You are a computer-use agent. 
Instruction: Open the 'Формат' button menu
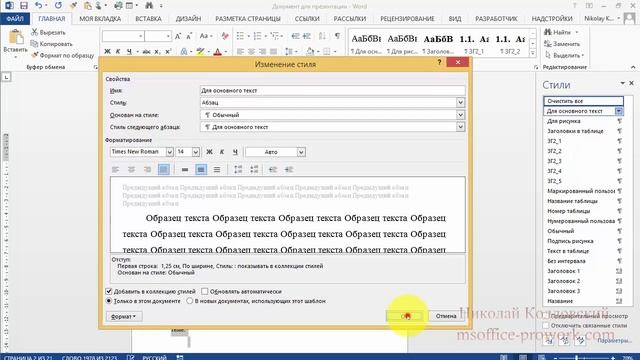tap(124, 316)
